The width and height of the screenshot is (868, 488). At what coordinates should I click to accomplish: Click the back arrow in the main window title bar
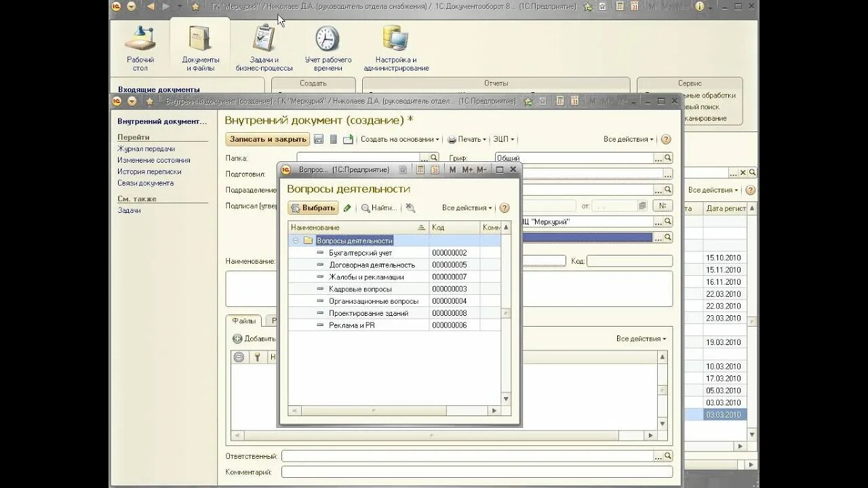[150, 7]
